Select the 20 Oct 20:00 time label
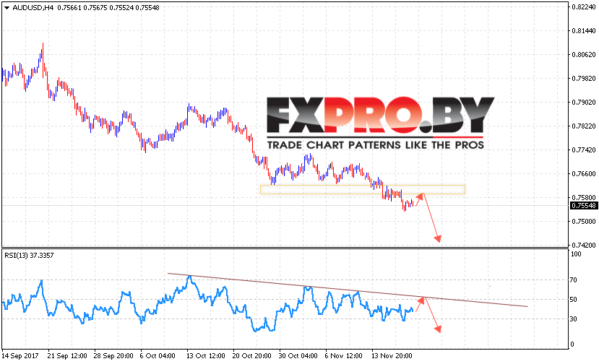 (x=251, y=355)
